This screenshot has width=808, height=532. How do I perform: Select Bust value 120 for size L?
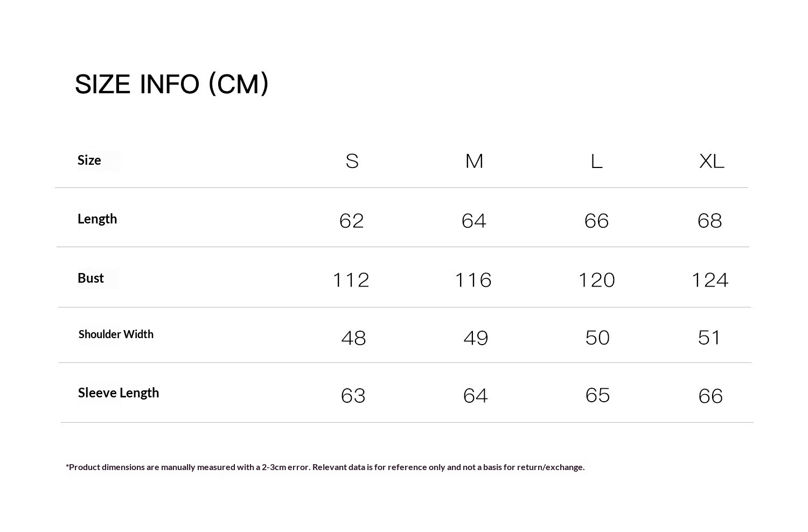pyautogui.click(x=596, y=280)
